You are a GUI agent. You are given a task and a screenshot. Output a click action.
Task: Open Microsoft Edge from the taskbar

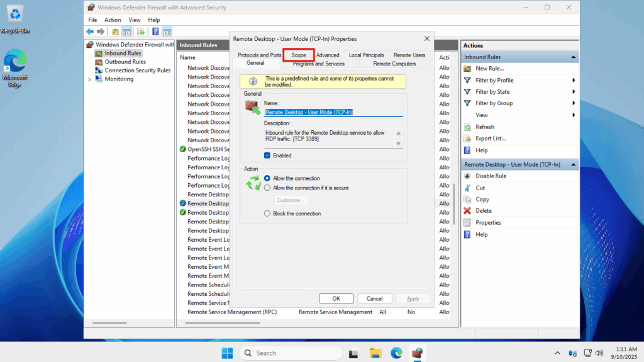(x=396, y=353)
